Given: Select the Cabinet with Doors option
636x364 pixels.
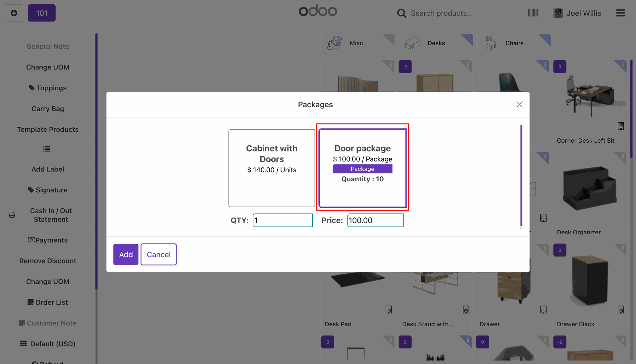Looking at the screenshot, I should click(271, 168).
